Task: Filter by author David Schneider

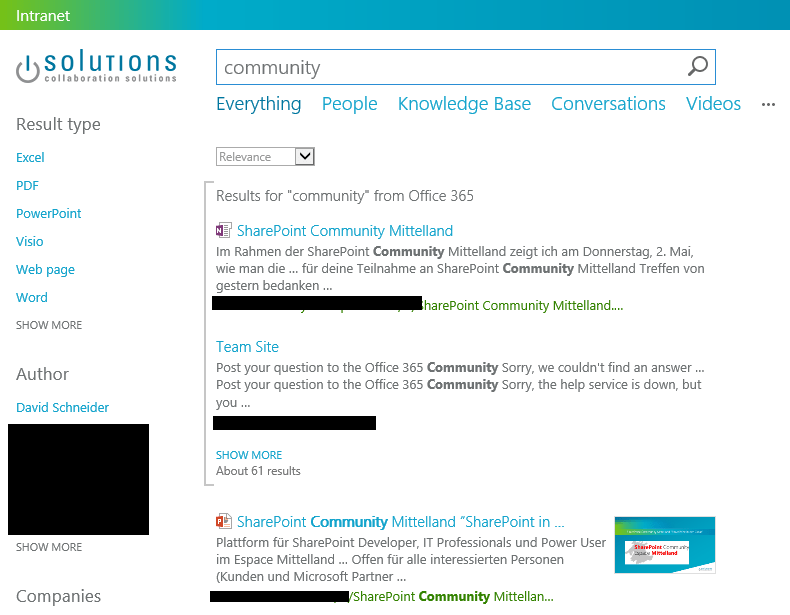Action: coord(62,407)
